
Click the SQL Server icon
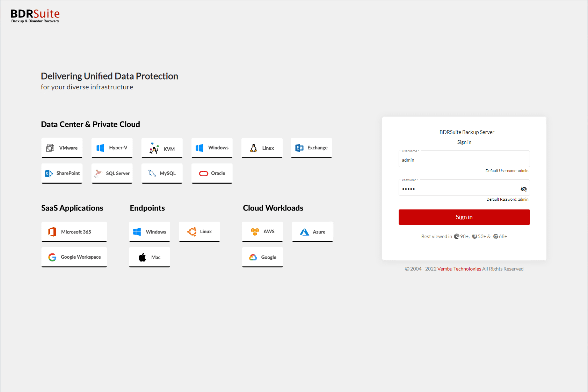[x=99, y=173]
